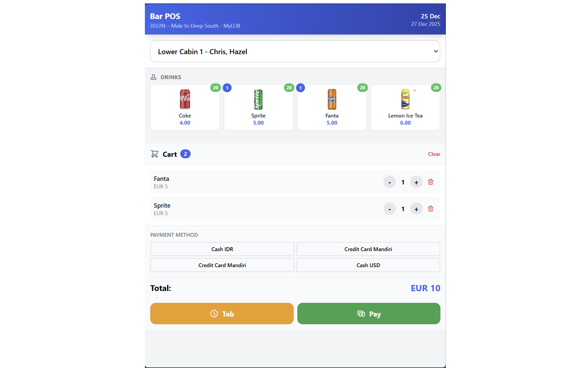Click the trash icon to remove Fanta
588x368 pixels.
[x=430, y=182]
